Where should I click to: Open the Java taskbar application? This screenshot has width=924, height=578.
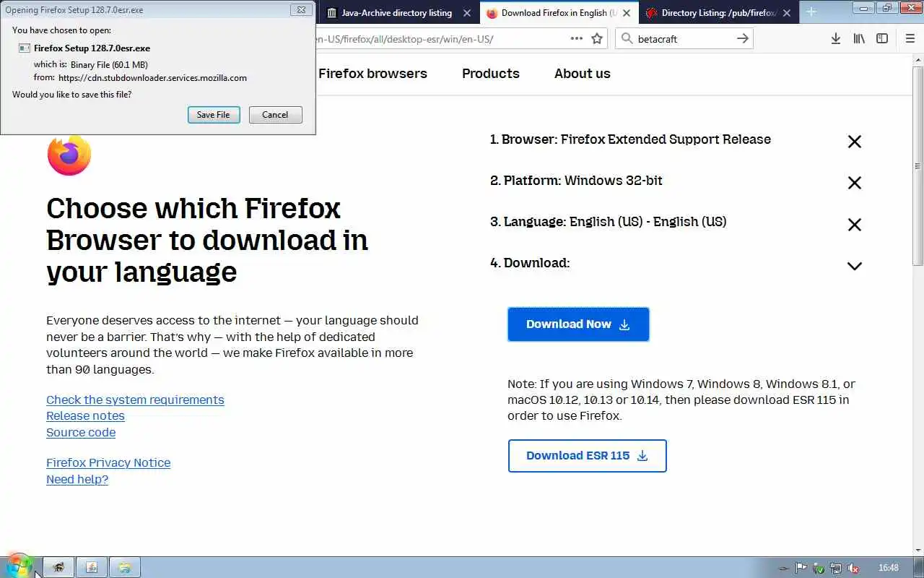92,567
